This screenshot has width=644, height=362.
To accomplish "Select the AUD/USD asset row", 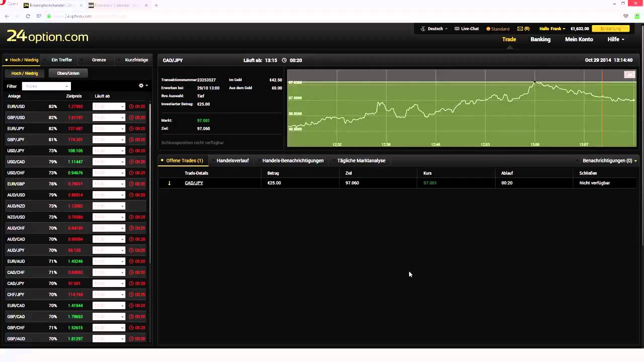I will click(x=75, y=195).
